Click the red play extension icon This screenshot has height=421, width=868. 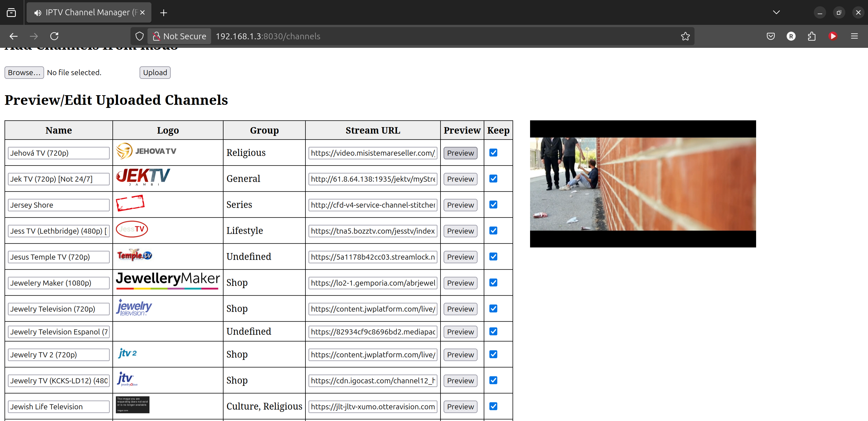click(833, 36)
